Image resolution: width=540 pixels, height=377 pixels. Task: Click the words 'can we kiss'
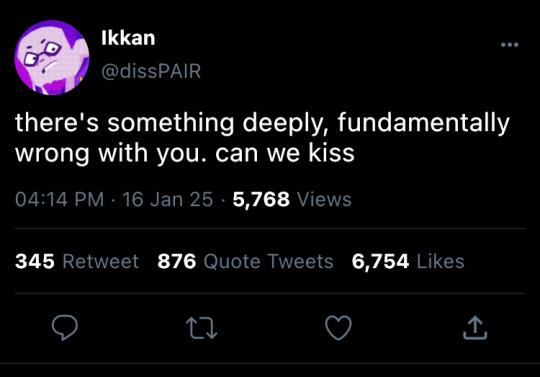285,153
